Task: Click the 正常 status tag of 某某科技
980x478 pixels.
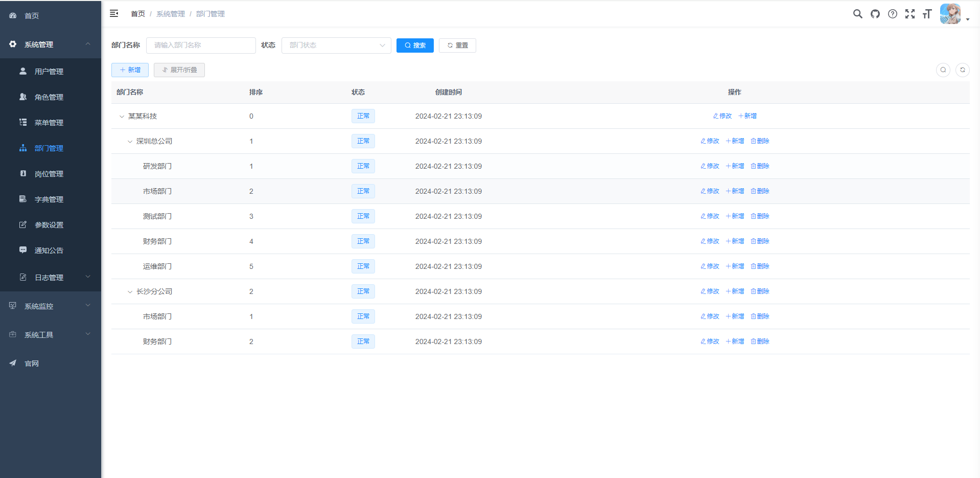Action: pos(363,116)
